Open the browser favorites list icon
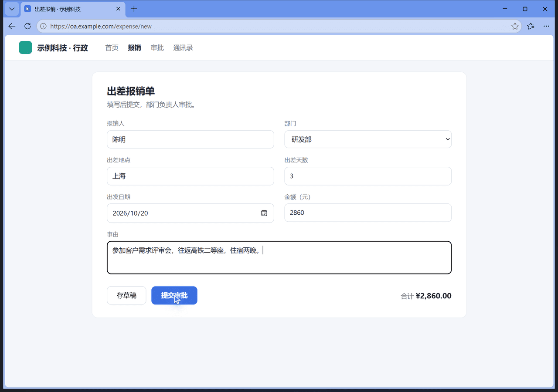The height and width of the screenshot is (392, 558). (531, 26)
